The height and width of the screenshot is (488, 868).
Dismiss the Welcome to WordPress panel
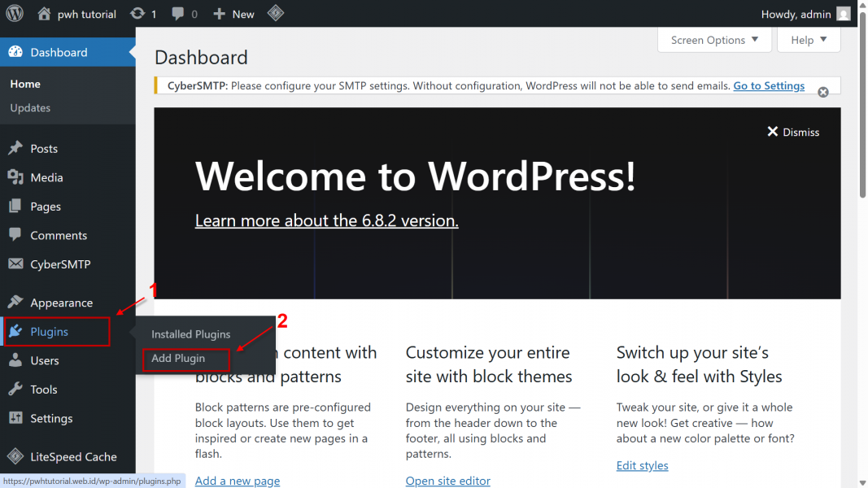click(x=793, y=132)
